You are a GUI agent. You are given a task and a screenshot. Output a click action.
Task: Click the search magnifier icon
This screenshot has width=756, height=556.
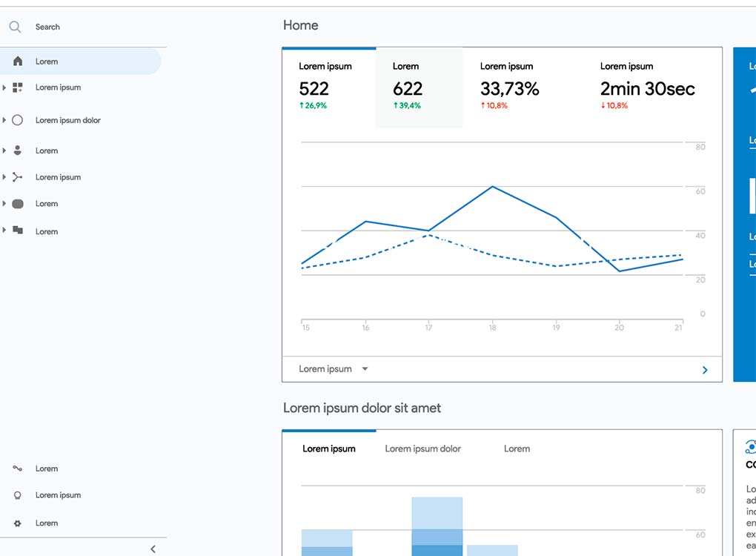[x=15, y=27]
